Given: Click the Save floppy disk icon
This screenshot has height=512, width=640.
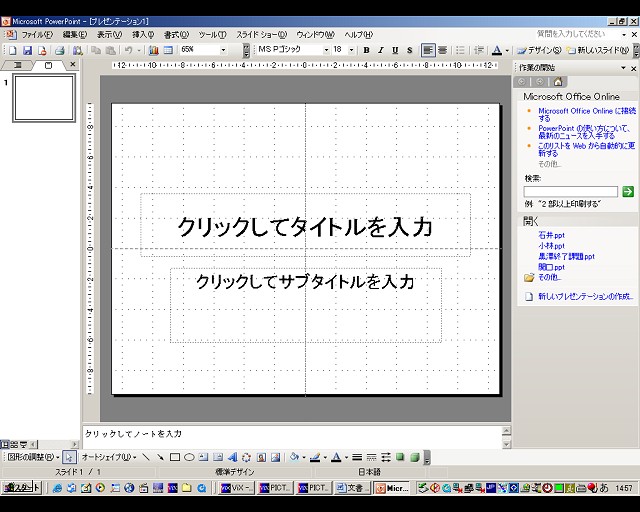Looking at the screenshot, I should 27,50.
